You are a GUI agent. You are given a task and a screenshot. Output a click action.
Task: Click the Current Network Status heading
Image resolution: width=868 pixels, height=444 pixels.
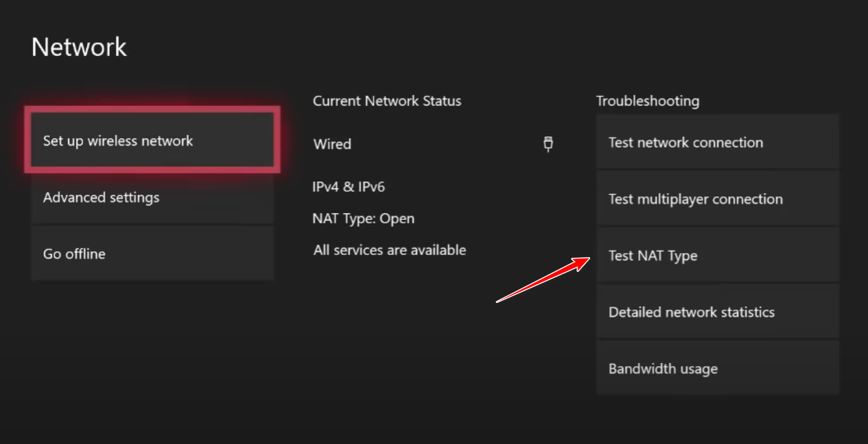pos(387,101)
